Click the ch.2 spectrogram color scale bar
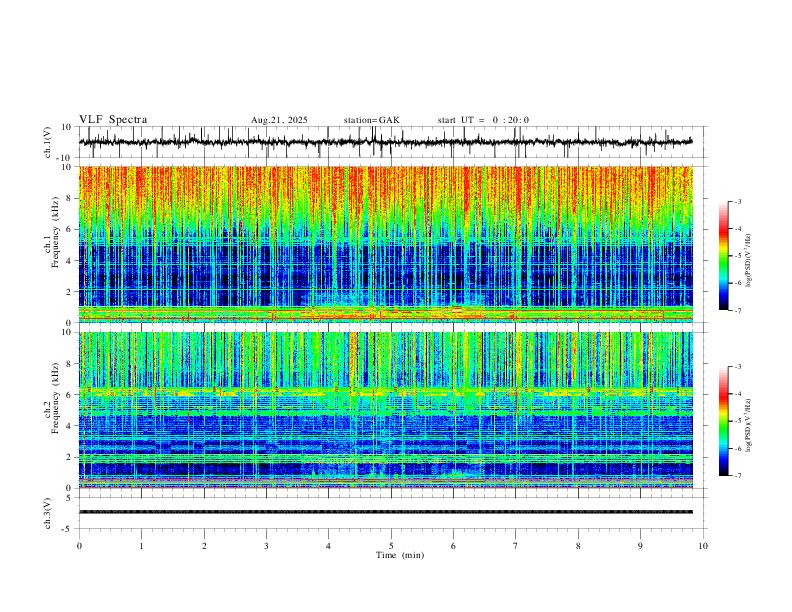The width and height of the screenshot is (792, 612). click(x=723, y=421)
